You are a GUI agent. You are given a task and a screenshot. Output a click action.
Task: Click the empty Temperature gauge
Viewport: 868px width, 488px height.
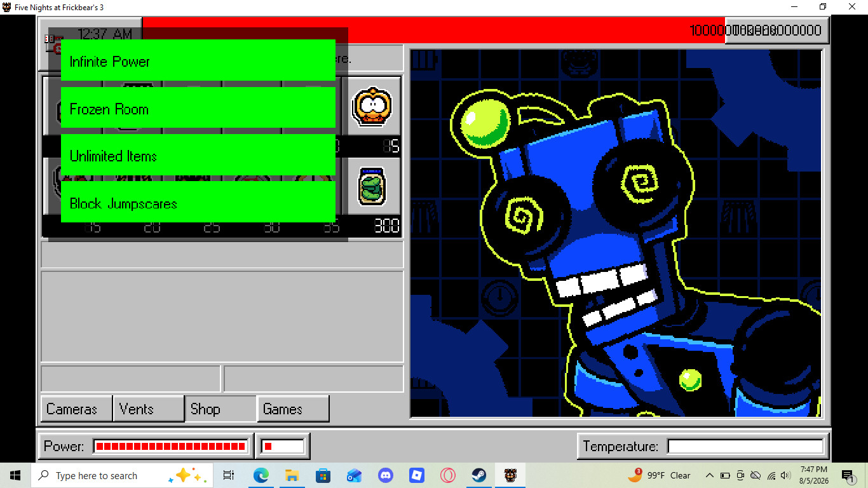pos(745,446)
